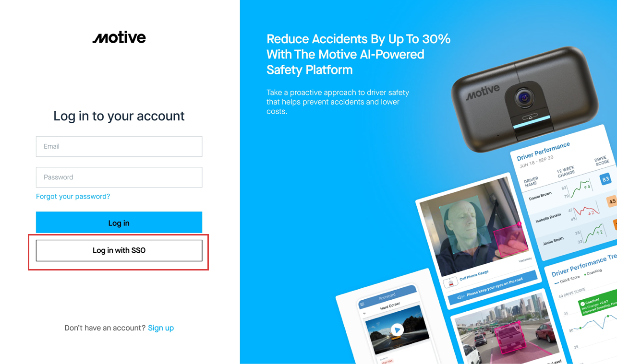Click the Motive logo above the form
The height and width of the screenshot is (364, 617).
point(119,38)
